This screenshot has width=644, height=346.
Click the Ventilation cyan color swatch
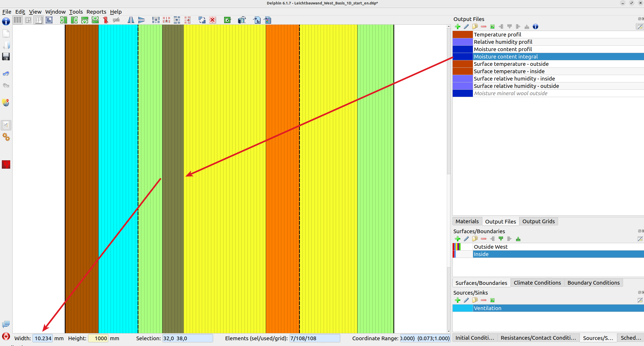(x=463, y=308)
